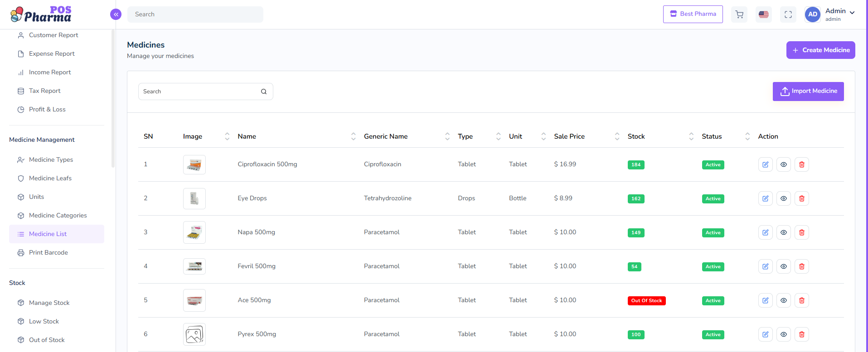The image size is (868, 352).
Task: Show Eye Drops details with eye icon
Action: (x=783, y=198)
